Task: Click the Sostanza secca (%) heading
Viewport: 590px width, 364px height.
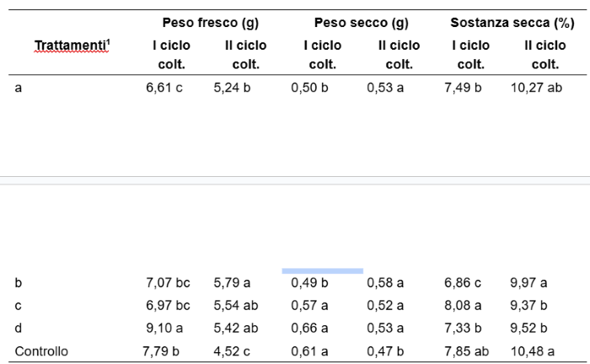Action: pos(512,24)
